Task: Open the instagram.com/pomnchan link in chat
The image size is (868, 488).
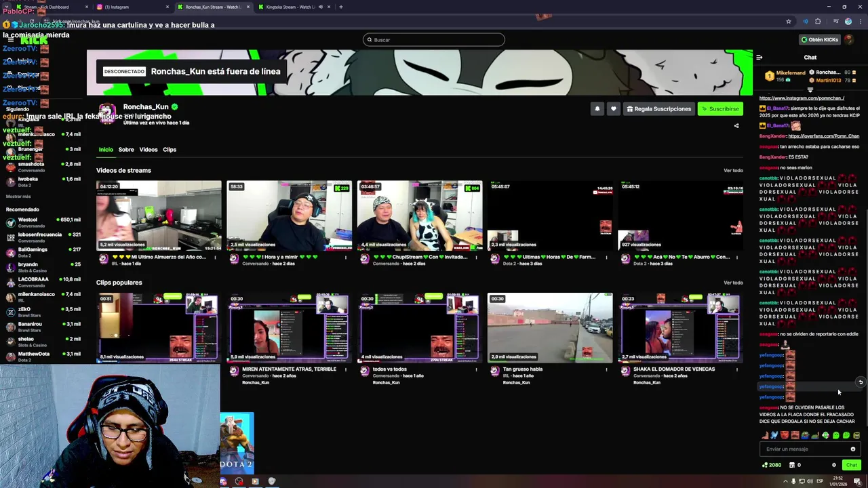Action: pos(802,98)
